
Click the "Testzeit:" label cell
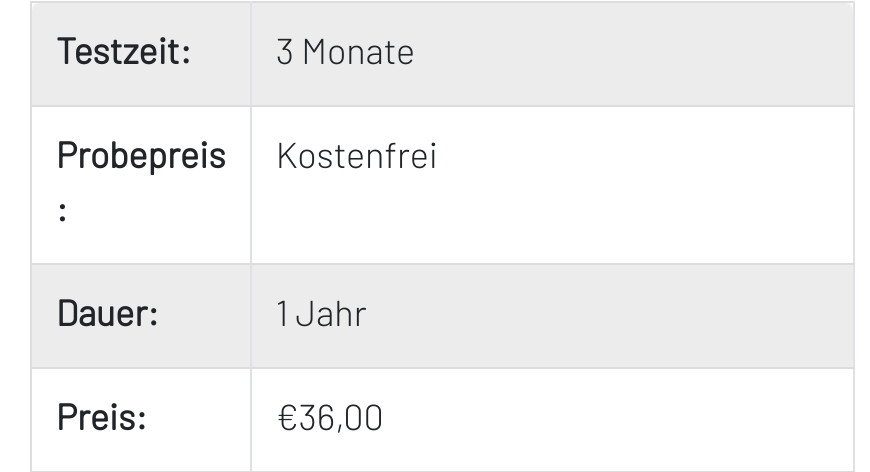pos(123,52)
